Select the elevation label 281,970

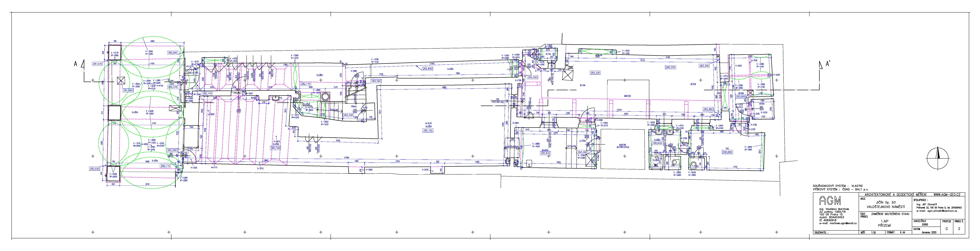(x=98, y=64)
